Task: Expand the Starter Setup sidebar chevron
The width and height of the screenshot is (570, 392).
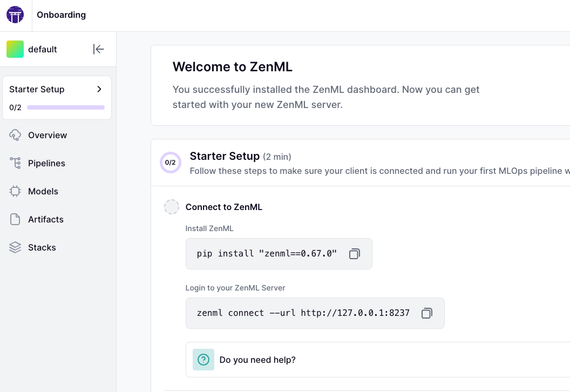Action: (99, 89)
